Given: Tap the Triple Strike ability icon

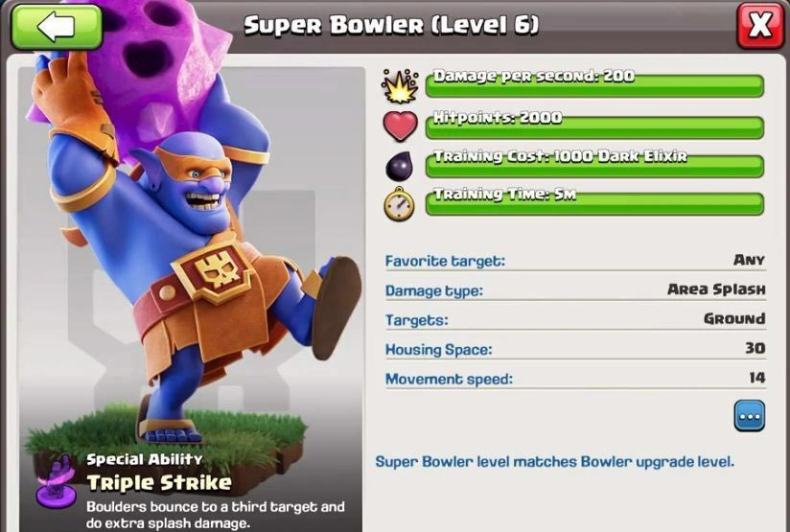Looking at the screenshot, I should click(x=57, y=482).
